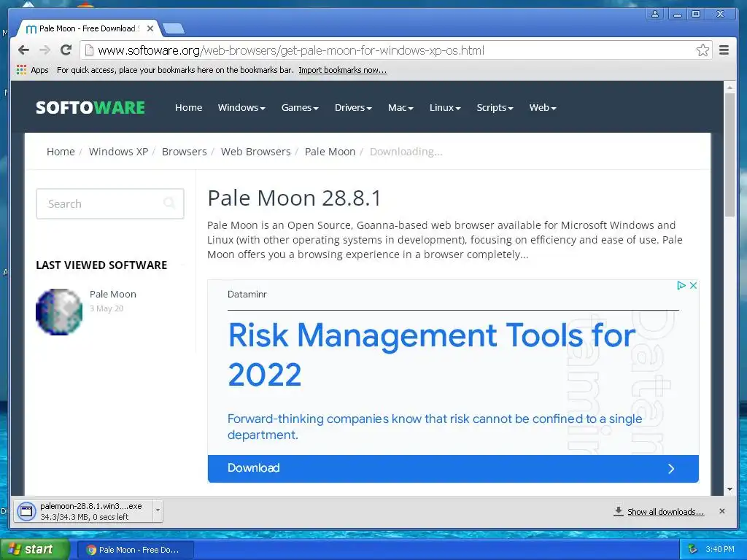Click Show all downloads link
The image size is (747, 560).
click(x=665, y=511)
